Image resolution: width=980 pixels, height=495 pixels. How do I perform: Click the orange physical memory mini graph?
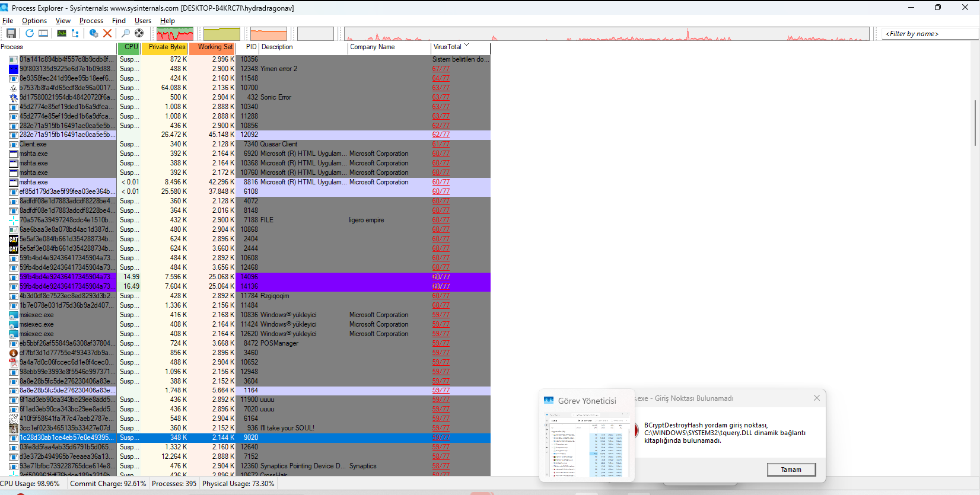click(269, 34)
